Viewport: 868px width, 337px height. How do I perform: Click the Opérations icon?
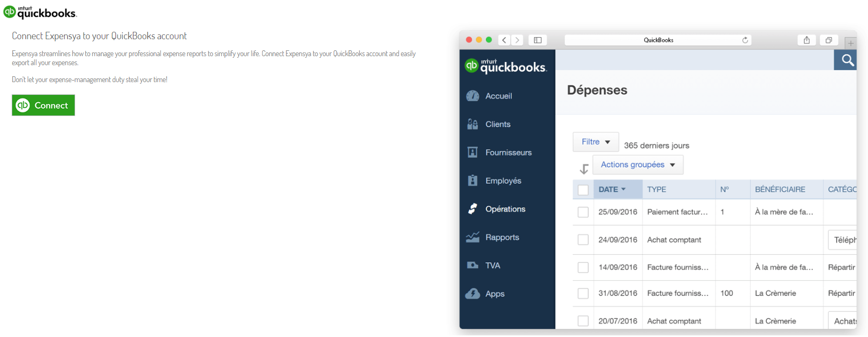[473, 209]
